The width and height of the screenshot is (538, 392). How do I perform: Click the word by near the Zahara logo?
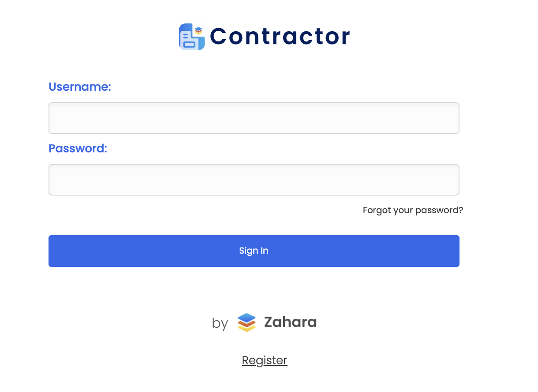click(x=220, y=323)
